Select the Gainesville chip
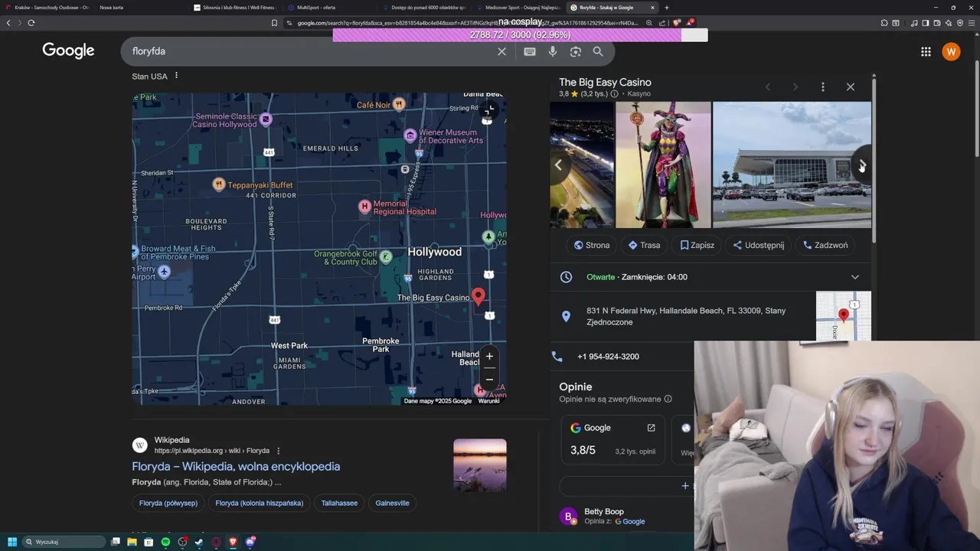Screen dimensions: 980x551 coord(392,503)
